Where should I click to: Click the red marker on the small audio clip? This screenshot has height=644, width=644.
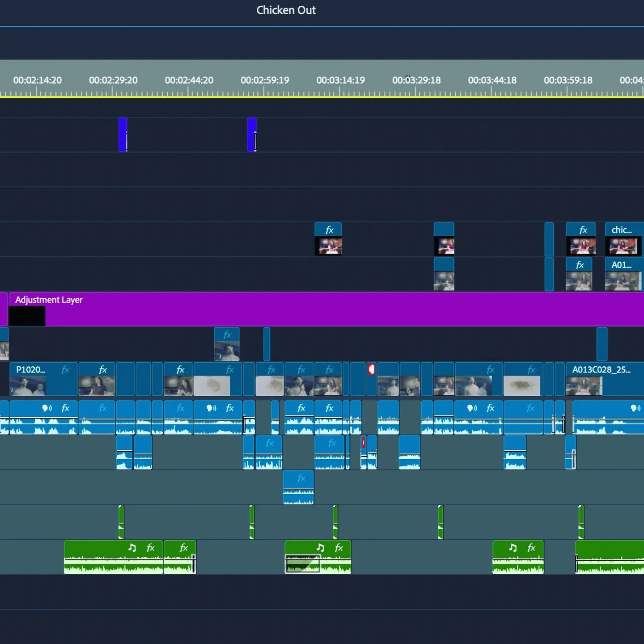(x=363, y=442)
